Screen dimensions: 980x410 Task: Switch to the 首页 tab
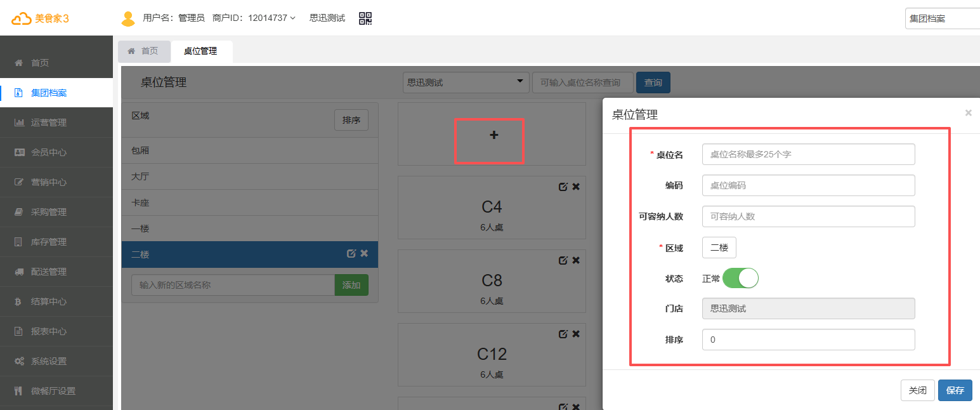coord(144,51)
